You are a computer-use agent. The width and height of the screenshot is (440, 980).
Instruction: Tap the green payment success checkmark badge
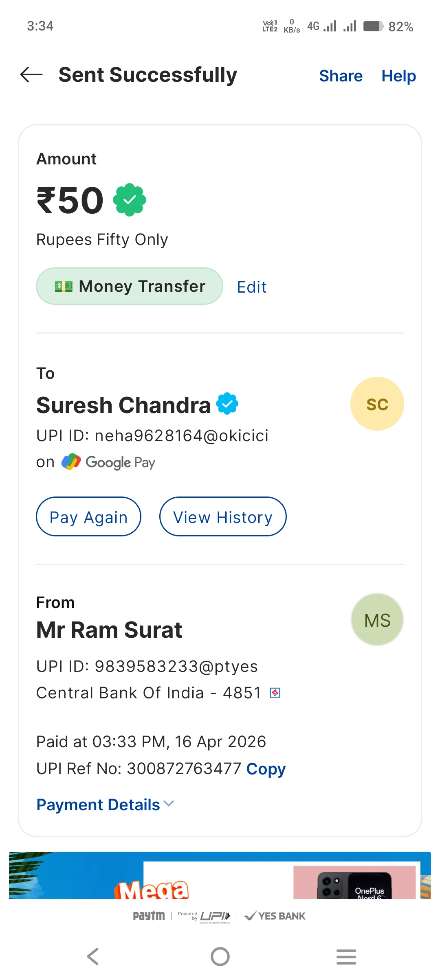coord(130,200)
